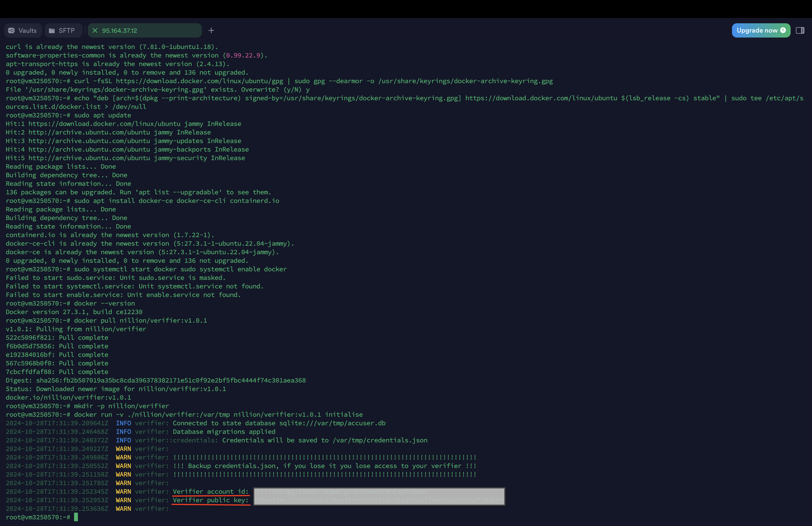Click 'sudo apt install docker-ce' command line
The height and width of the screenshot is (526, 812).
click(176, 200)
